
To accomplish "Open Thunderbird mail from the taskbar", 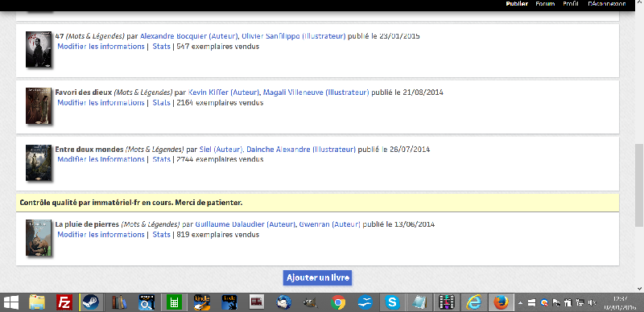I will pos(284,303).
